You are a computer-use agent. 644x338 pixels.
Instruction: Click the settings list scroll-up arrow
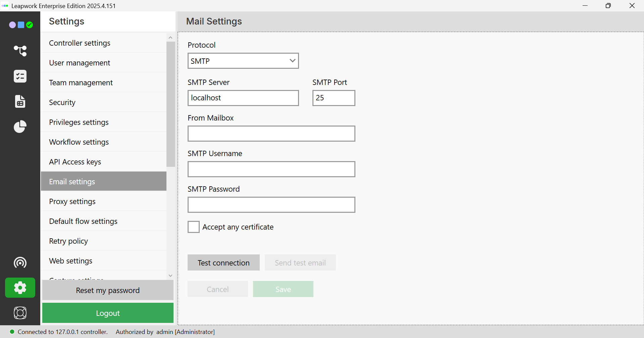(170, 38)
